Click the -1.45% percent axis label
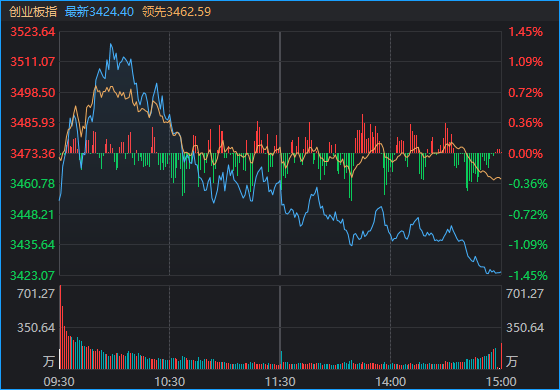560x390 pixels. coord(528,276)
